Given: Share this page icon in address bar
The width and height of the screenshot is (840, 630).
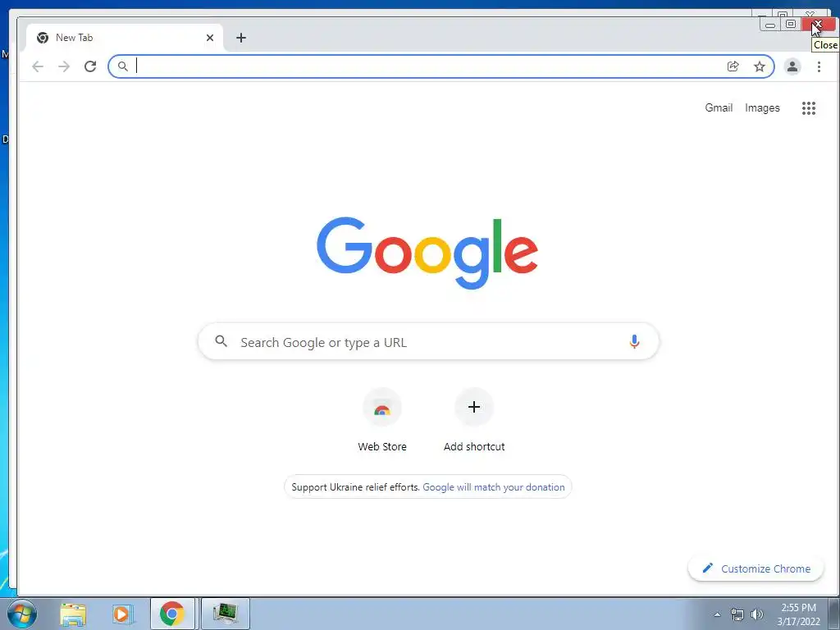Looking at the screenshot, I should click(x=733, y=66).
